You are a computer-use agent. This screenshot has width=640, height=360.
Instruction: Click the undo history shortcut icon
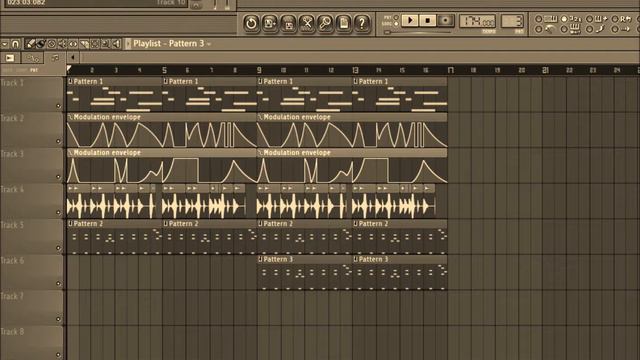tap(251, 23)
